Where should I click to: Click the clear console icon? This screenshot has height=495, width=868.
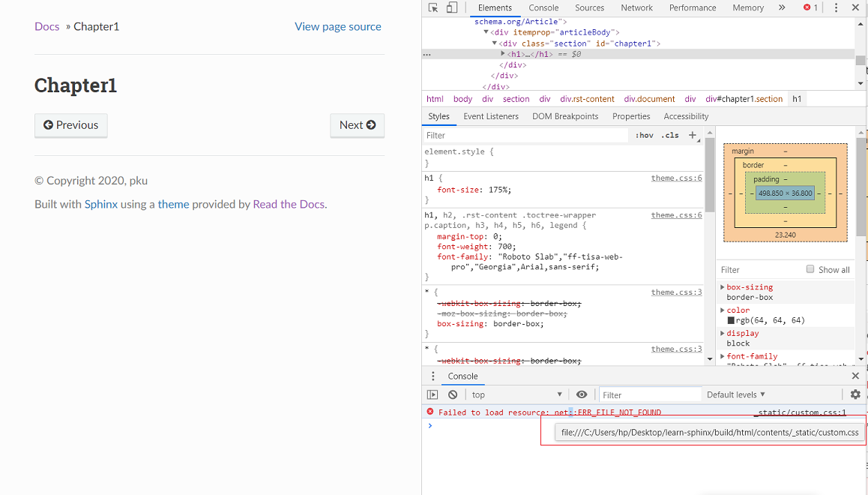453,394
